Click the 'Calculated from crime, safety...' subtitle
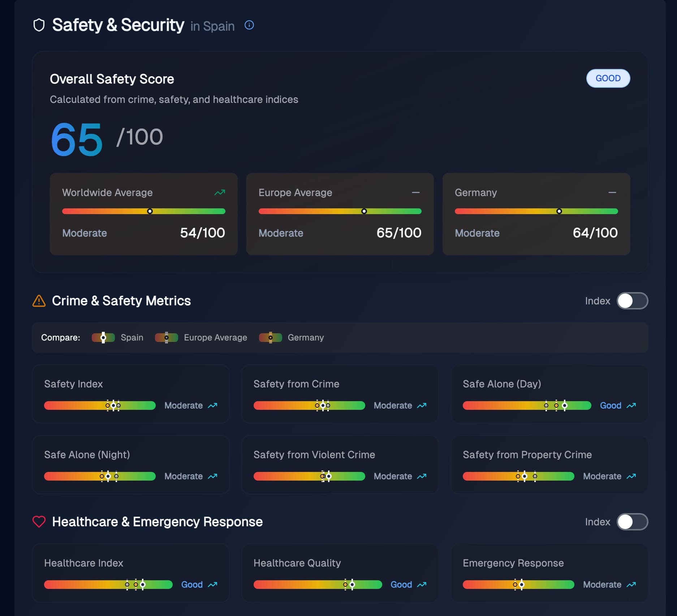Image resolution: width=677 pixels, height=616 pixels. 174,100
